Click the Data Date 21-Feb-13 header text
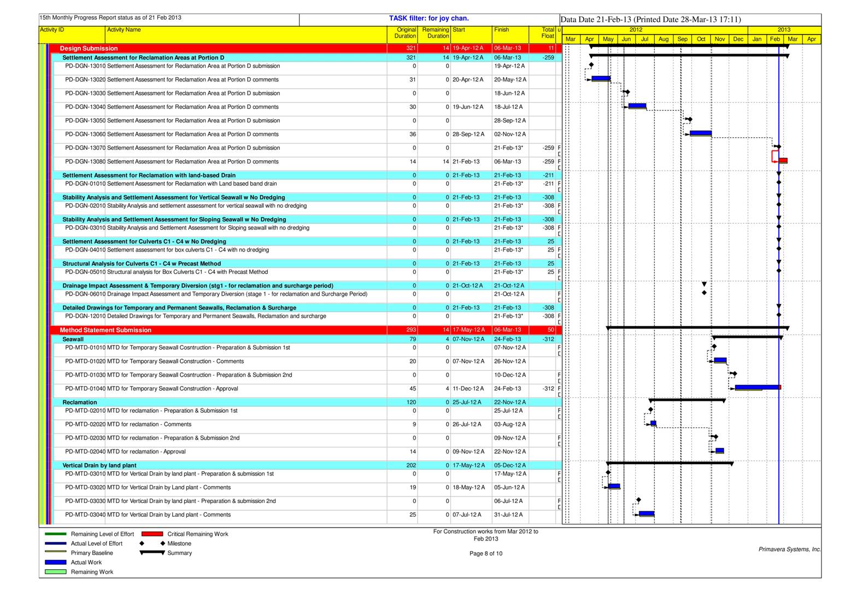Viewport: 868px width, 614px height. [650, 20]
